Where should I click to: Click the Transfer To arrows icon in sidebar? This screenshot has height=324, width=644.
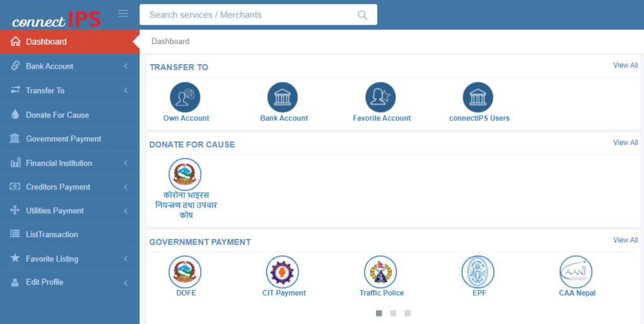tap(15, 90)
